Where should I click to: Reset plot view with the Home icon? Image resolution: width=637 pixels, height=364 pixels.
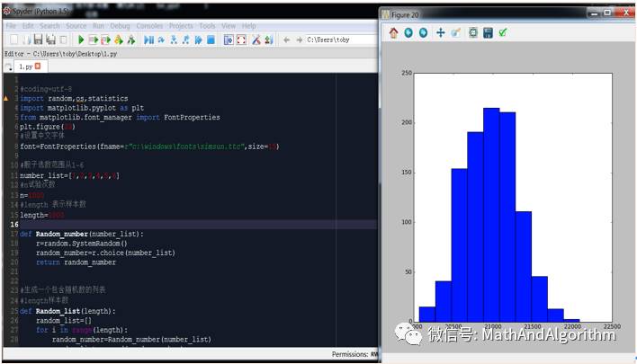point(393,33)
